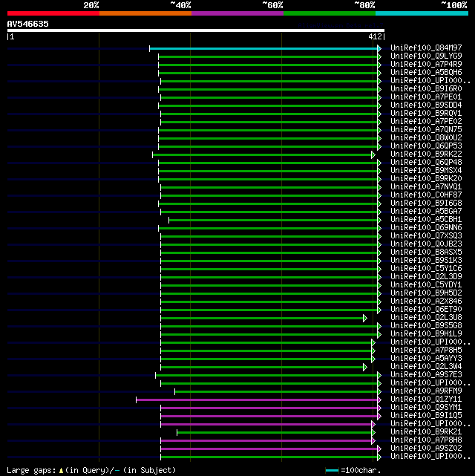Click the green alignment bar of UniRef100_B9RK21

click(x=274, y=433)
